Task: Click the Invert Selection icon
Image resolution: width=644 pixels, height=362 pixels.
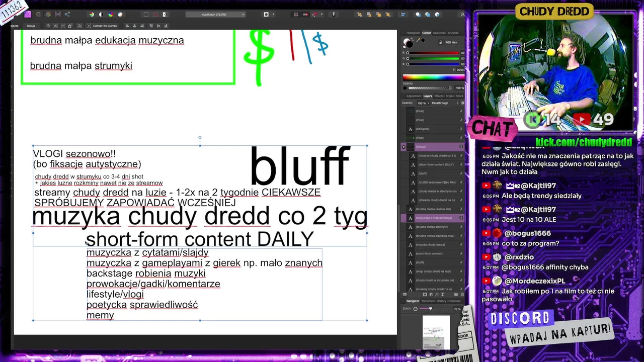Action: pyautogui.click(x=165, y=15)
